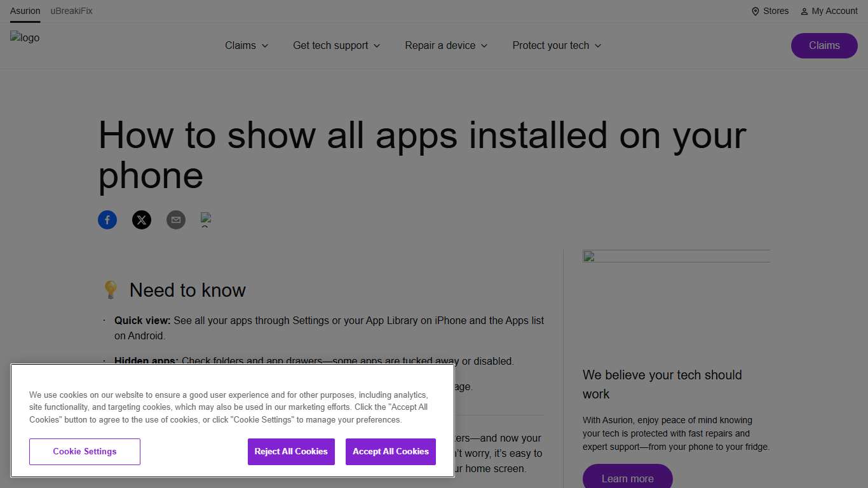868x488 pixels.
Task: Open My Account link
Action: tap(834, 11)
